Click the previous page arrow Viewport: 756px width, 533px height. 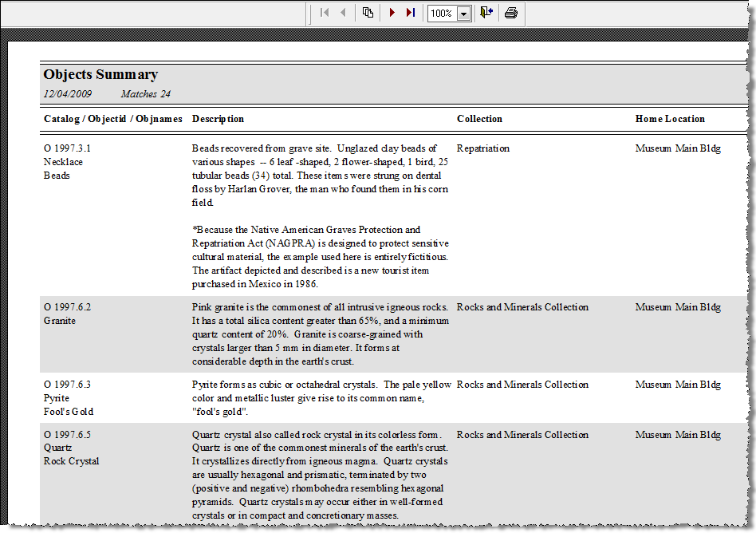pos(343,13)
